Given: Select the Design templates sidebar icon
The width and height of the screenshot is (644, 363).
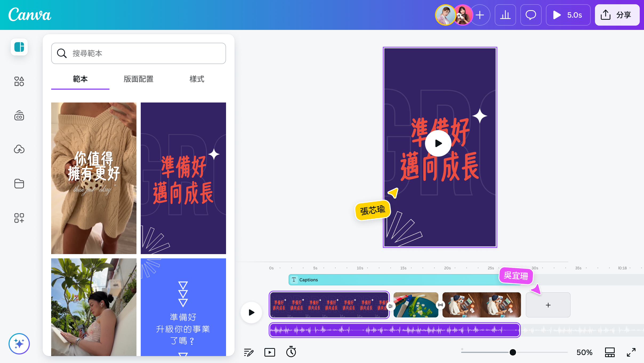Looking at the screenshot, I should tap(19, 47).
